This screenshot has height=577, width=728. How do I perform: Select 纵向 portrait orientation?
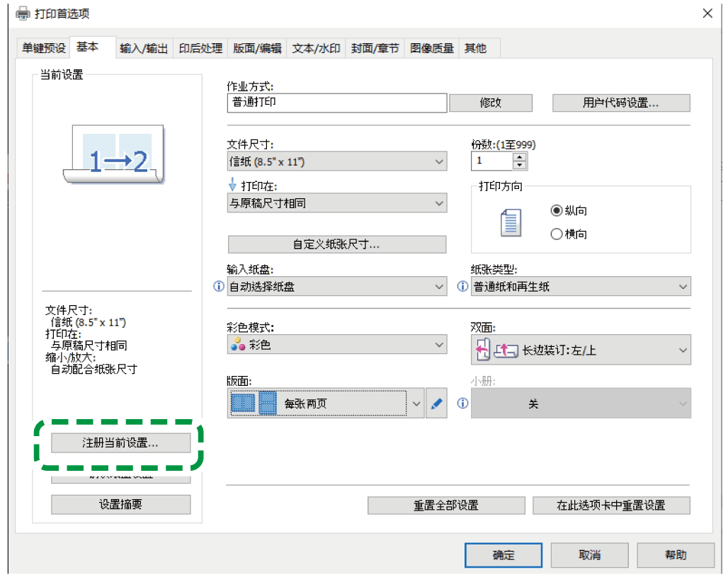pyautogui.click(x=557, y=210)
